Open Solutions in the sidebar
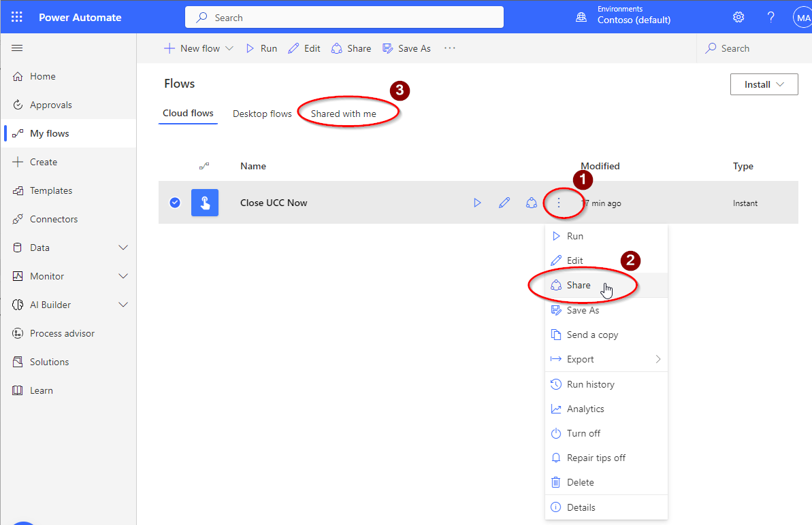Image resolution: width=812 pixels, height=525 pixels. pos(68,362)
